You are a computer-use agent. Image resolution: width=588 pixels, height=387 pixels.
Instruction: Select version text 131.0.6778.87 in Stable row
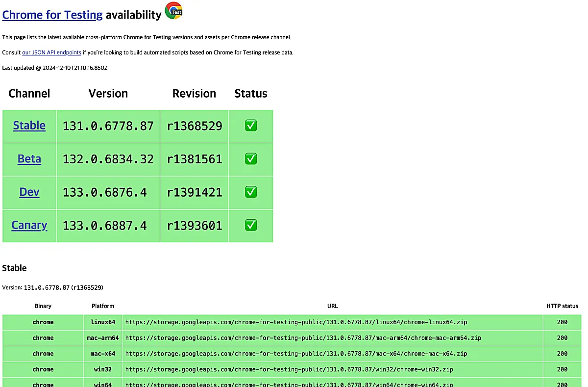(x=108, y=126)
